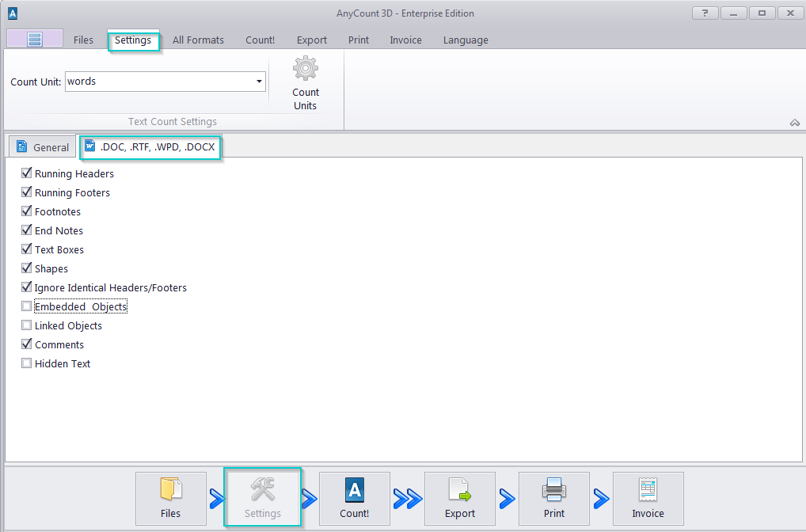Click the AnyCount app logo icon

pyautogui.click(x=13, y=13)
